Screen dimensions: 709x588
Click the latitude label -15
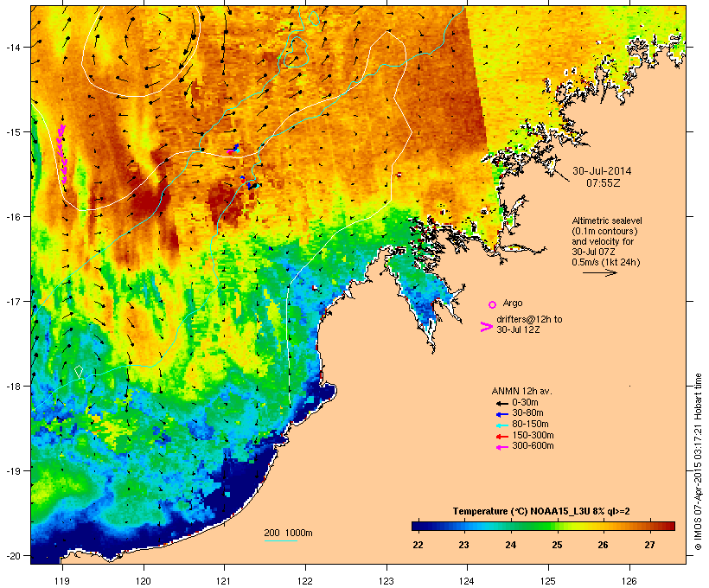coord(12,132)
